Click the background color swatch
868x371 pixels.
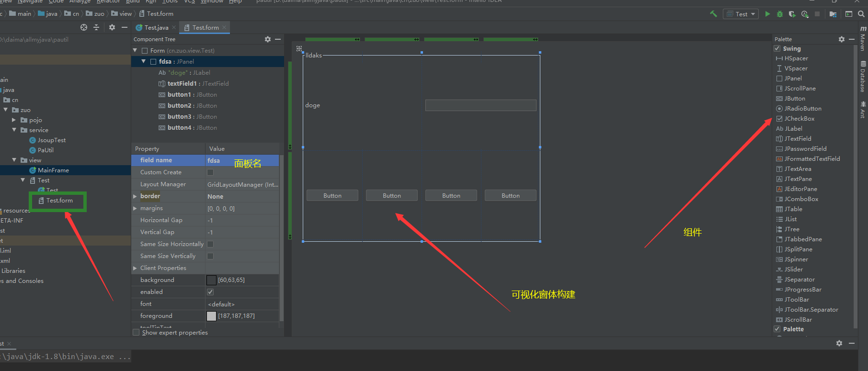[211, 280]
